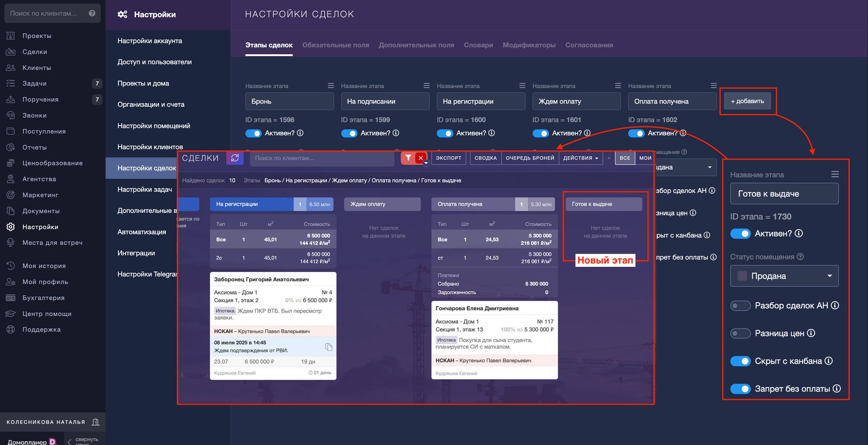
Task: Click свернуть меню collapse chevron
Action: [69, 441]
